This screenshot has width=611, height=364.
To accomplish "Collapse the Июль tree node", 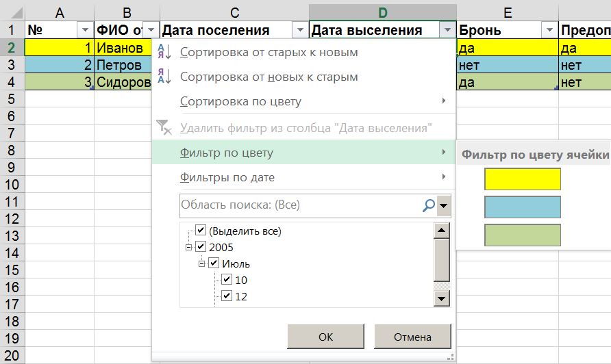I will click(202, 263).
